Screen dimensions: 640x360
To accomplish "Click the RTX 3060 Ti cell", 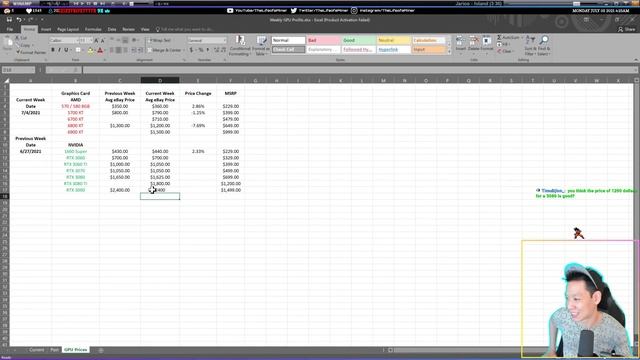I will [76, 164].
